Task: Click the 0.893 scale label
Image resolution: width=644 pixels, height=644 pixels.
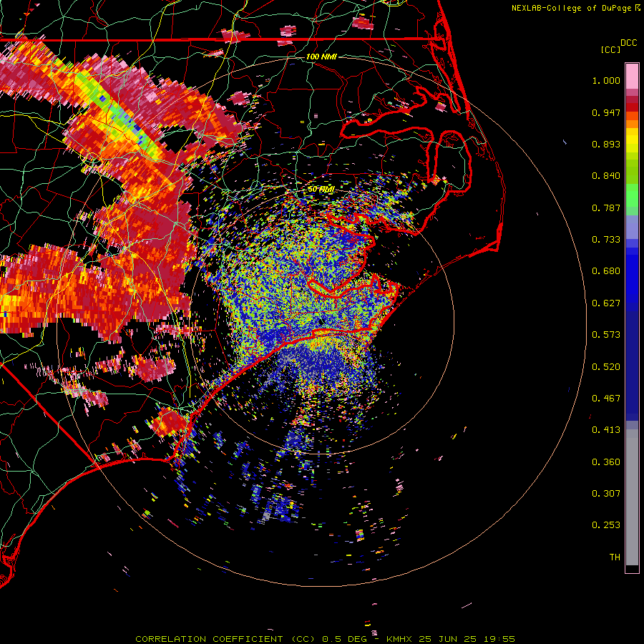Action: 606,144
